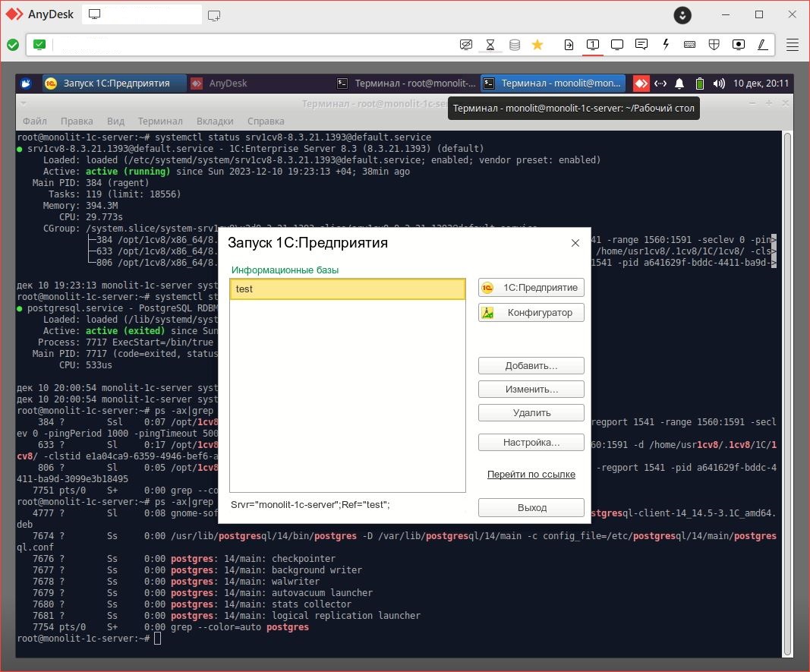Viewport: 810px width, 672px height.
Task: Open the Вкладки menu in terminal
Action: (215, 121)
